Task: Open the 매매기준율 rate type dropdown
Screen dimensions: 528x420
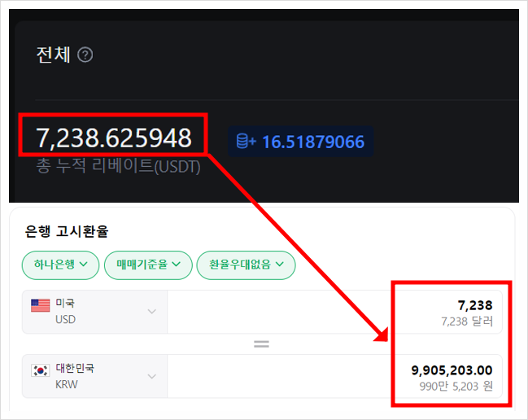Action: click(148, 265)
